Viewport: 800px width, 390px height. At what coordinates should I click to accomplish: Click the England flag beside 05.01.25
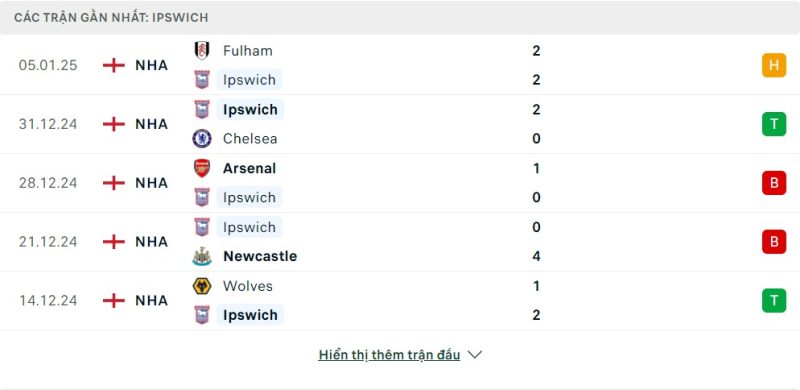113,65
